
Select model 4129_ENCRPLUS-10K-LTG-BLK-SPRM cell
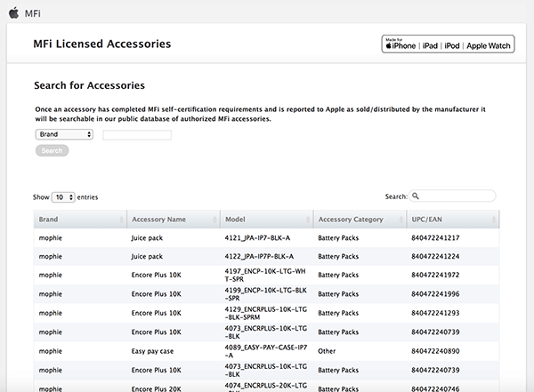pyautogui.click(x=266, y=313)
